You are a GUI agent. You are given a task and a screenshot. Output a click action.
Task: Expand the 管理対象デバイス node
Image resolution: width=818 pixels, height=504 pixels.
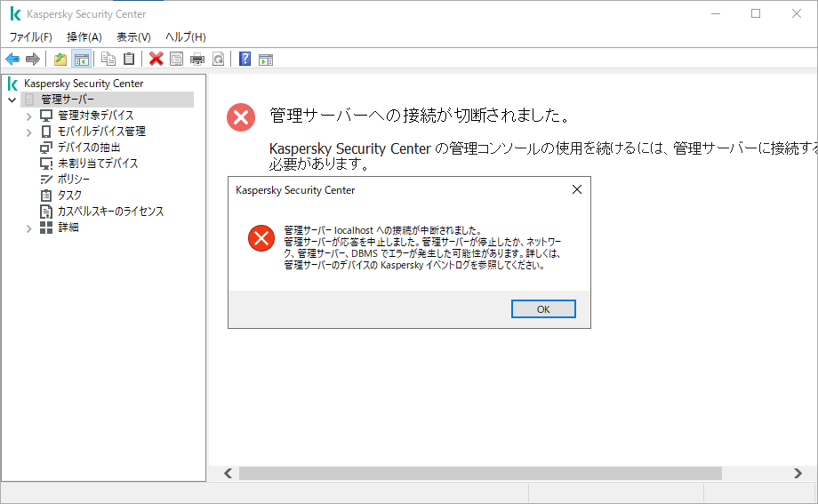28,116
